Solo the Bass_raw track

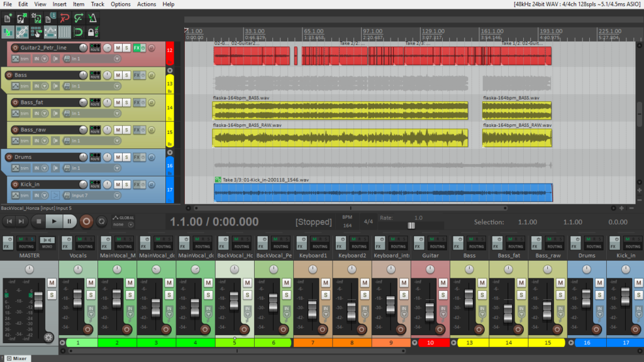click(126, 129)
